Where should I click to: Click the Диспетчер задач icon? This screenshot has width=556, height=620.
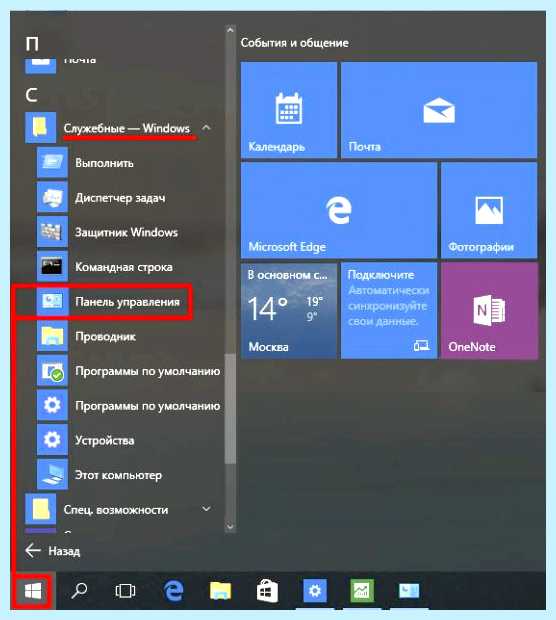tap(52, 197)
